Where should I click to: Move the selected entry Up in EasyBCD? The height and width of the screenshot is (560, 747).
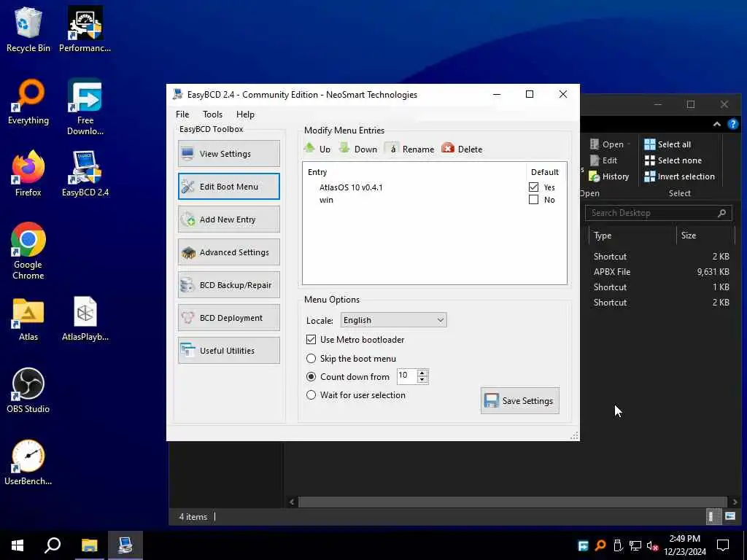click(317, 149)
